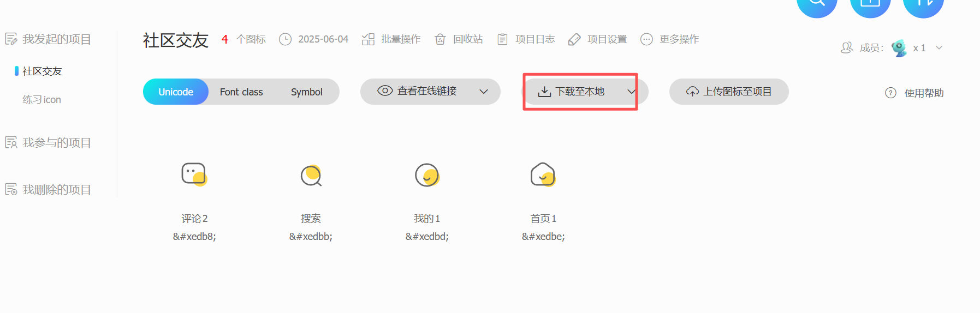
Task: Open 批量操作 batch operations
Action: (391, 39)
